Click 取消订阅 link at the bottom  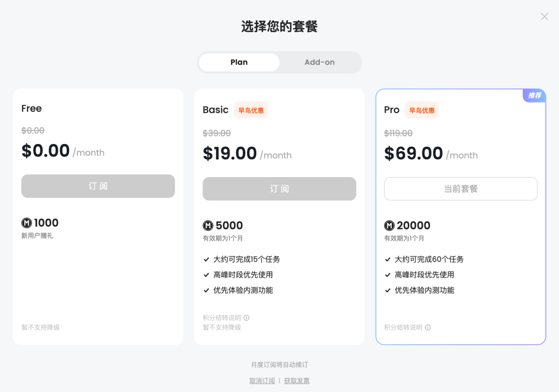click(x=262, y=381)
